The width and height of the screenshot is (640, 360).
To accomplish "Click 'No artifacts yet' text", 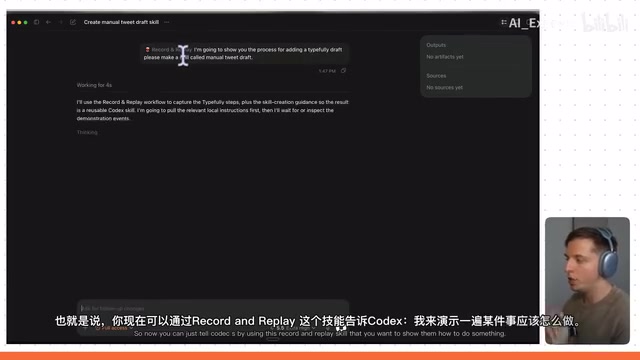I will click(x=445, y=57).
